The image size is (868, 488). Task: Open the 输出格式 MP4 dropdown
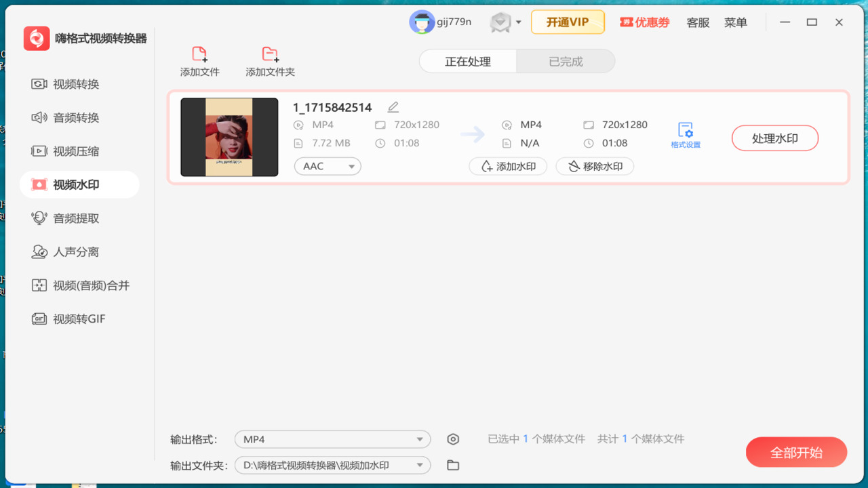click(x=332, y=439)
